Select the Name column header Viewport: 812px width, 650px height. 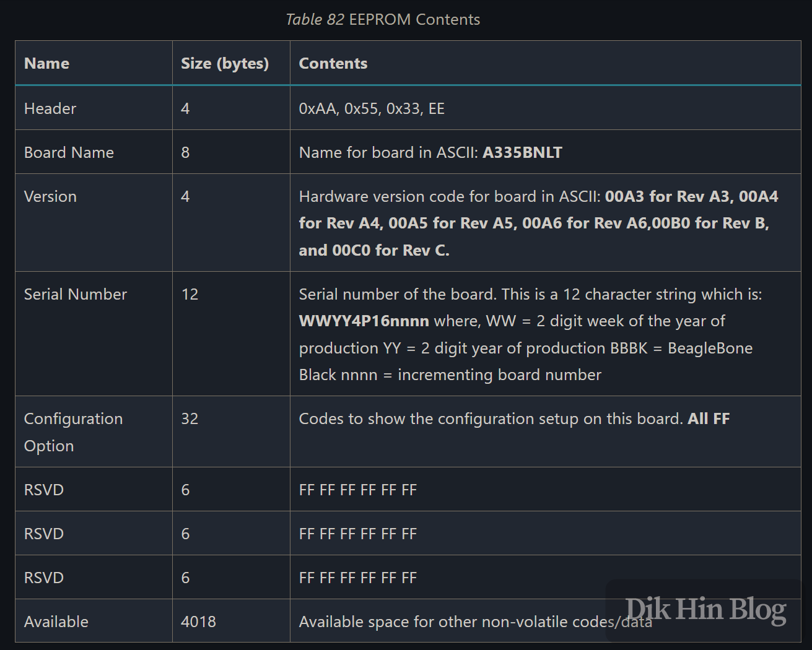(46, 63)
